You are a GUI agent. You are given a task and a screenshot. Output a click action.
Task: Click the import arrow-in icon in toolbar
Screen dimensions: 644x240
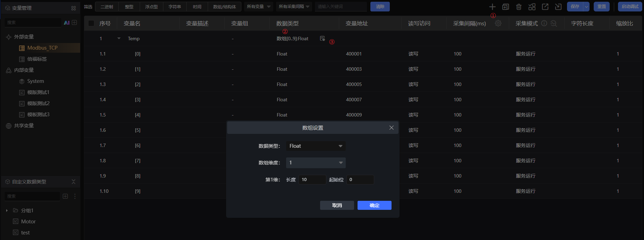point(558,7)
